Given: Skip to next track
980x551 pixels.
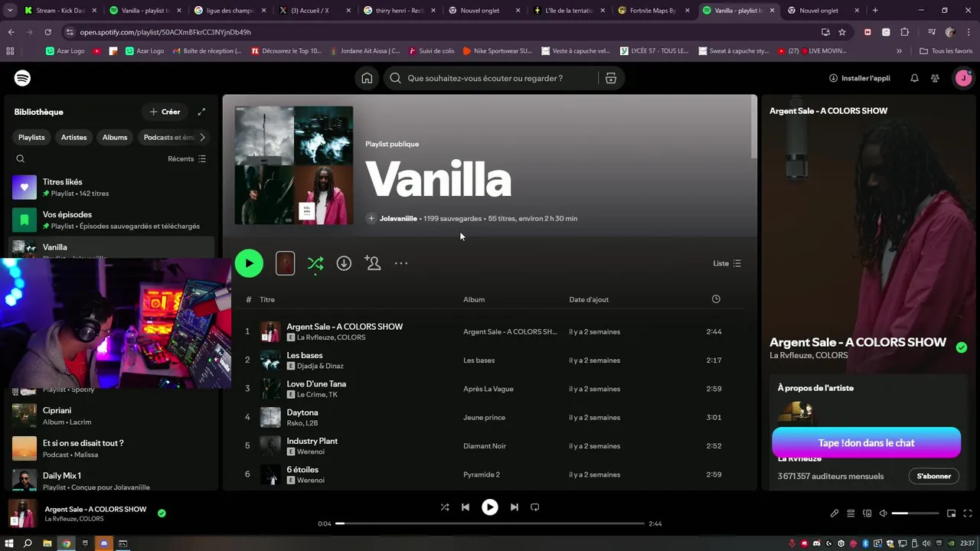Looking at the screenshot, I should point(514,507).
